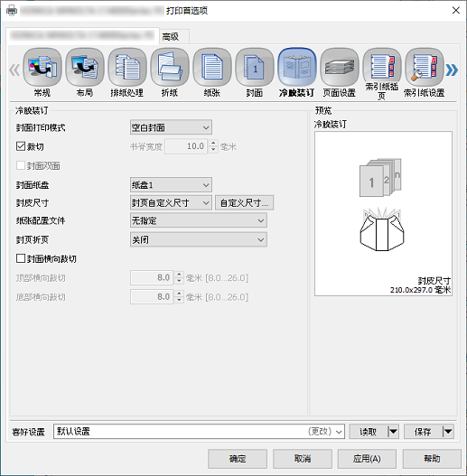Show more categories with right double arrow
Viewport: 467px width, 476px height.
452,70
